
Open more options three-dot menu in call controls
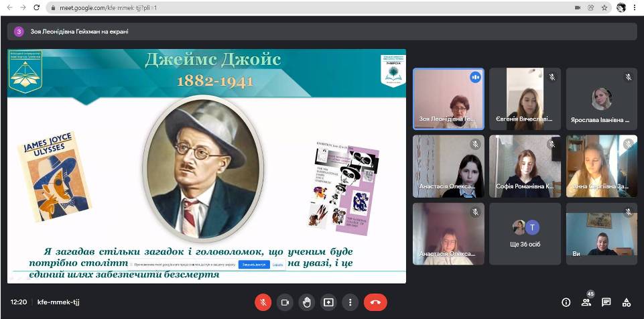coord(350,302)
